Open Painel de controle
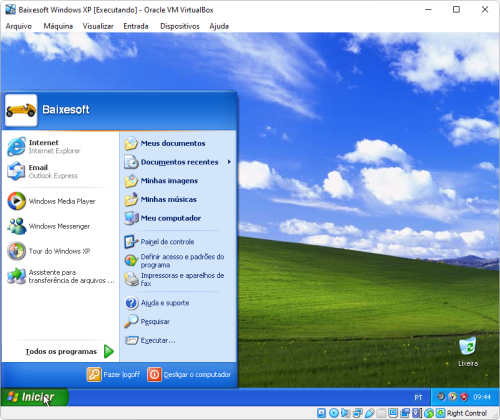500x420 pixels. pos(178,242)
